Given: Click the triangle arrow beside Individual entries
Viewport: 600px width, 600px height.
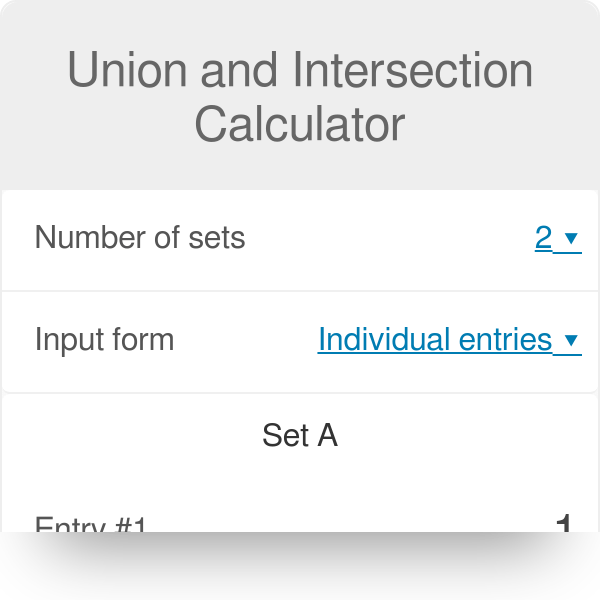Looking at the screenshot, I should (571, 341).
